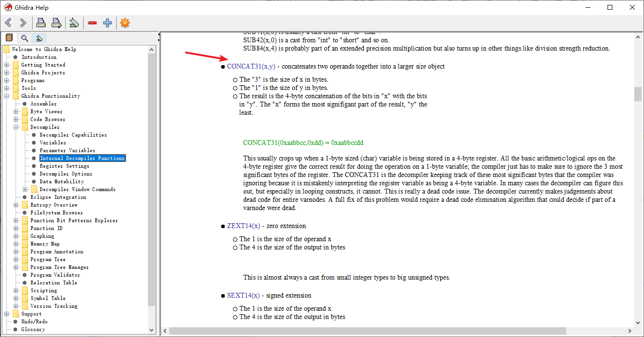Open the Register Settings topic
Viewport: 644px width, 337px height.
[64, 166]
